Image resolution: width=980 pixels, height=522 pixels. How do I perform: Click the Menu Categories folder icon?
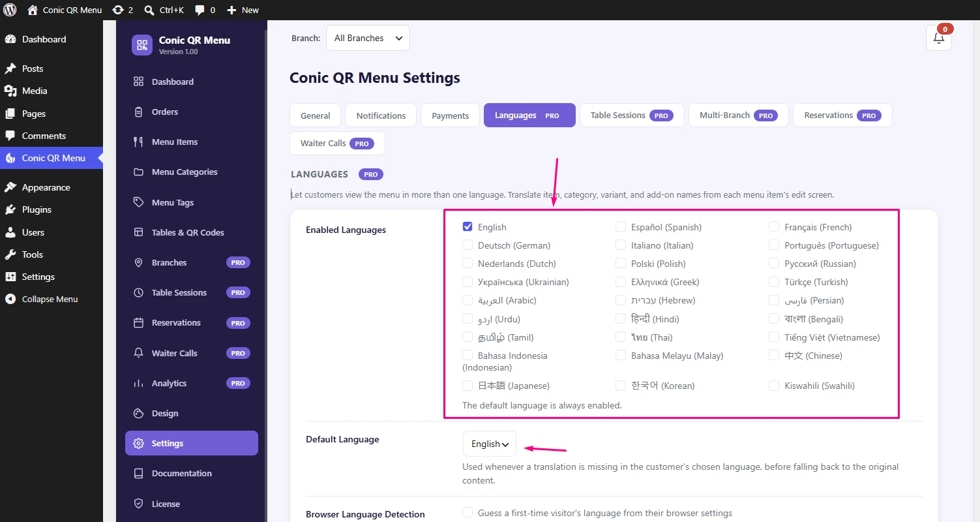click(x=138, y=172)
